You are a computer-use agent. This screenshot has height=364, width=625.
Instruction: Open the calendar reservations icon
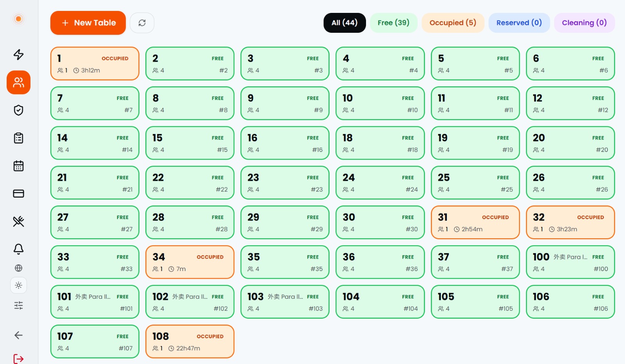pos(18,166)
